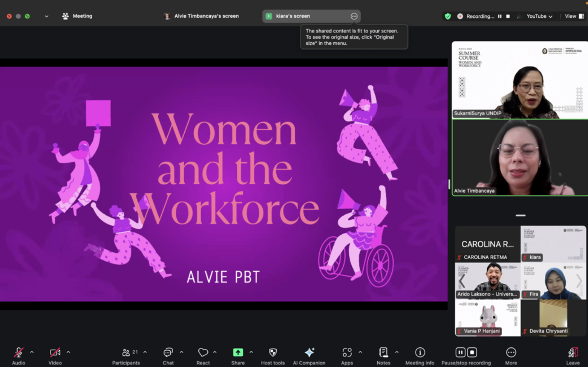Open Host tools shield icon
The width and height of the screenshot is (588, 367).
(x=273, y=353)
